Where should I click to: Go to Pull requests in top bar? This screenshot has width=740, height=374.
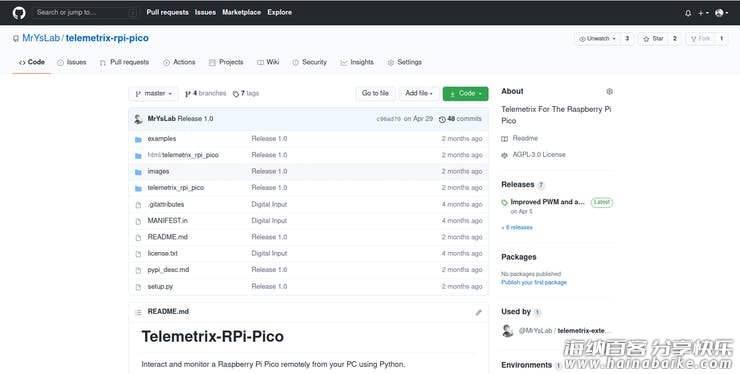[168, 12]
